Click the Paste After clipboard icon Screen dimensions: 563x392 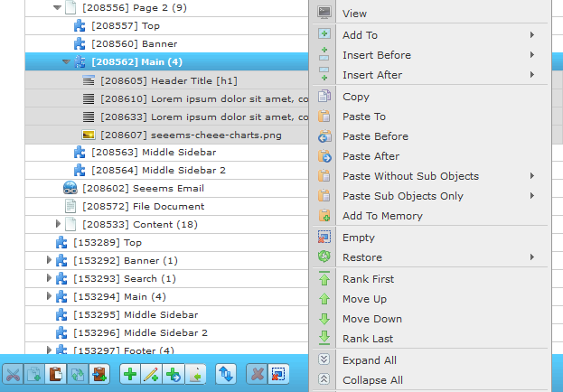pos(324,156)
